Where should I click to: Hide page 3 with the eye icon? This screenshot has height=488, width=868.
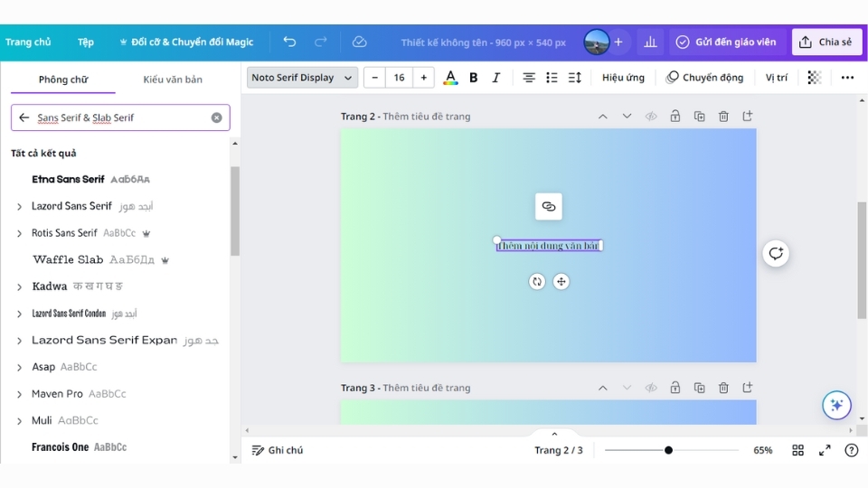651,388
